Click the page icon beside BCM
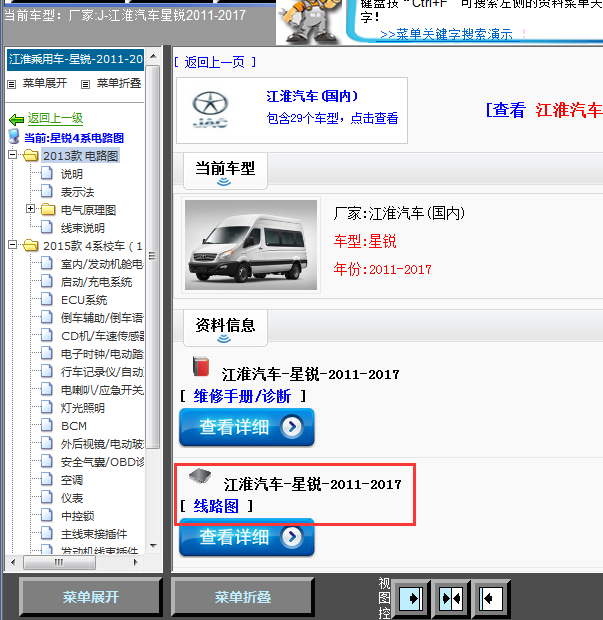603x620 pixels. click(47, 425)
